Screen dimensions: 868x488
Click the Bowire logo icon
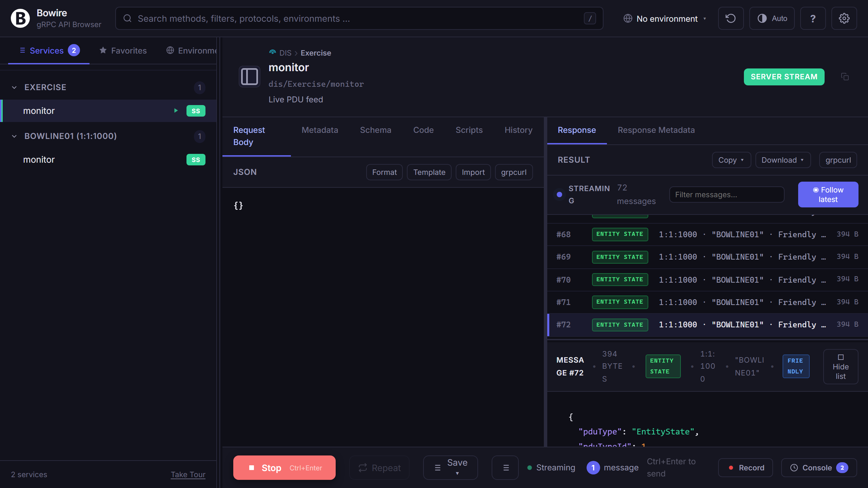pyautogui.click(x=20, y=18)
